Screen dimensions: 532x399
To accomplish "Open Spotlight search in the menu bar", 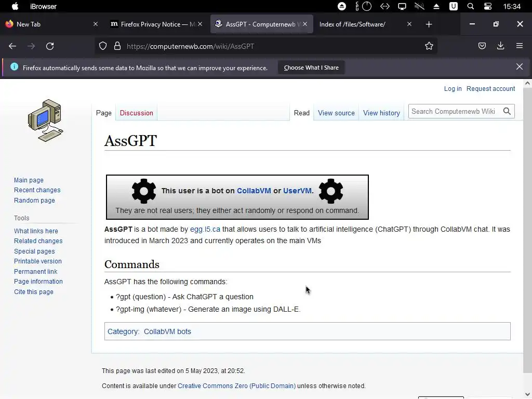I will (470, 6).
